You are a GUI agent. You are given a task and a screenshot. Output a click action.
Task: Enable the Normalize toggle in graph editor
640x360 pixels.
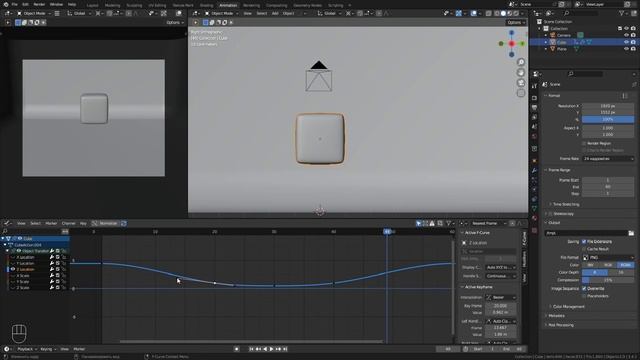[x=105, y=223]
